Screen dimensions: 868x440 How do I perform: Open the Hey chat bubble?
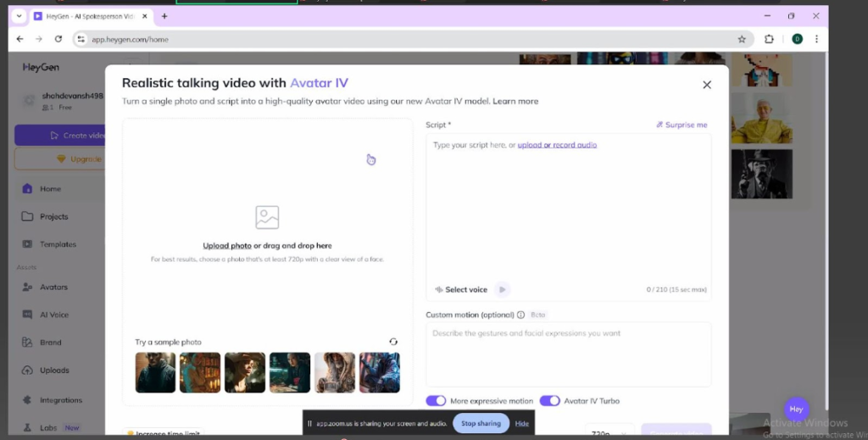795,409
